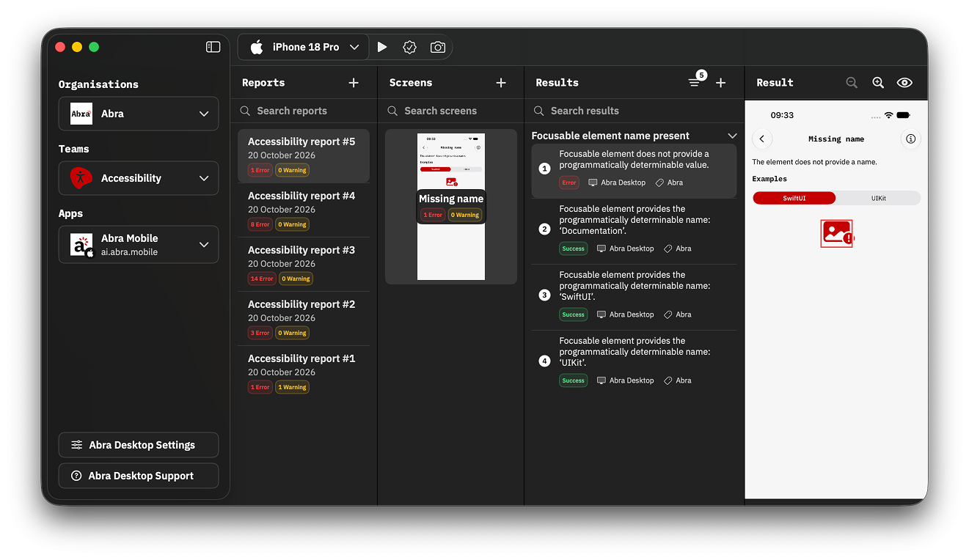
Task: Click the Abra Desktop tag on result 1
Action: [x=617, y=183]
